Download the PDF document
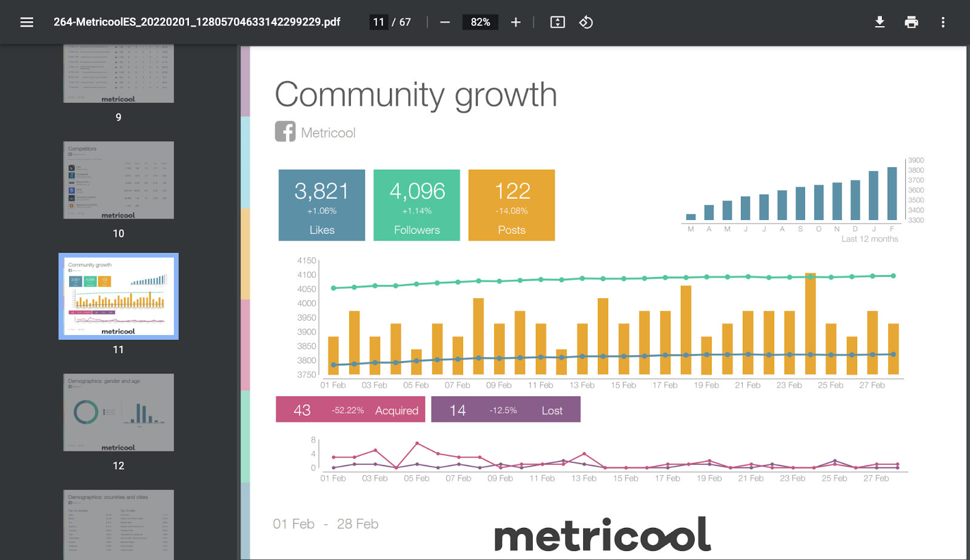 coord(880,22)
